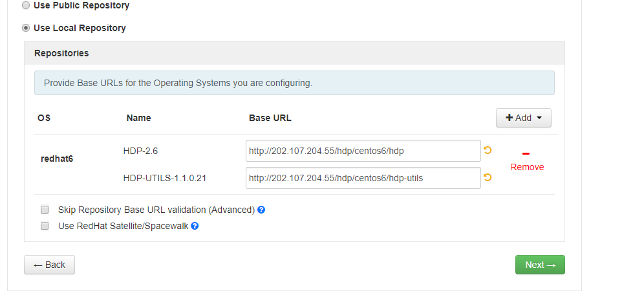Viewport: 644px width, 308px height.
Task: Proceed with the green Next button
Action: coord(540,265)
